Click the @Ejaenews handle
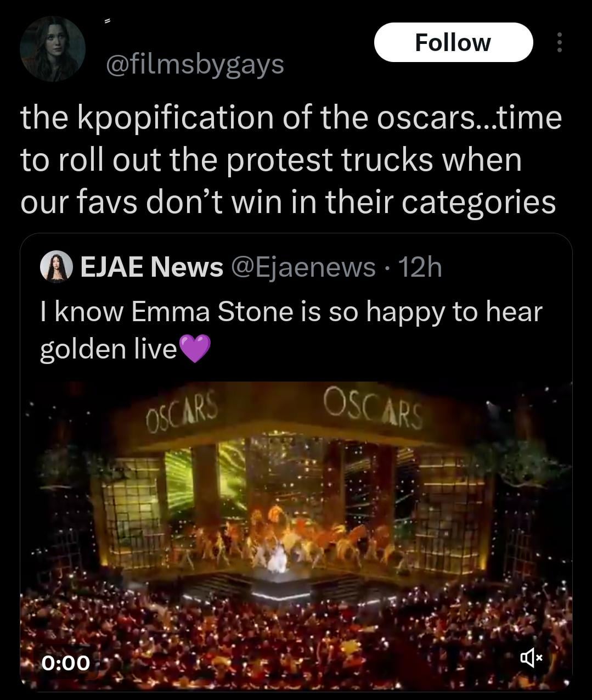Screen dimensions: 592x700 pos(303,267)
